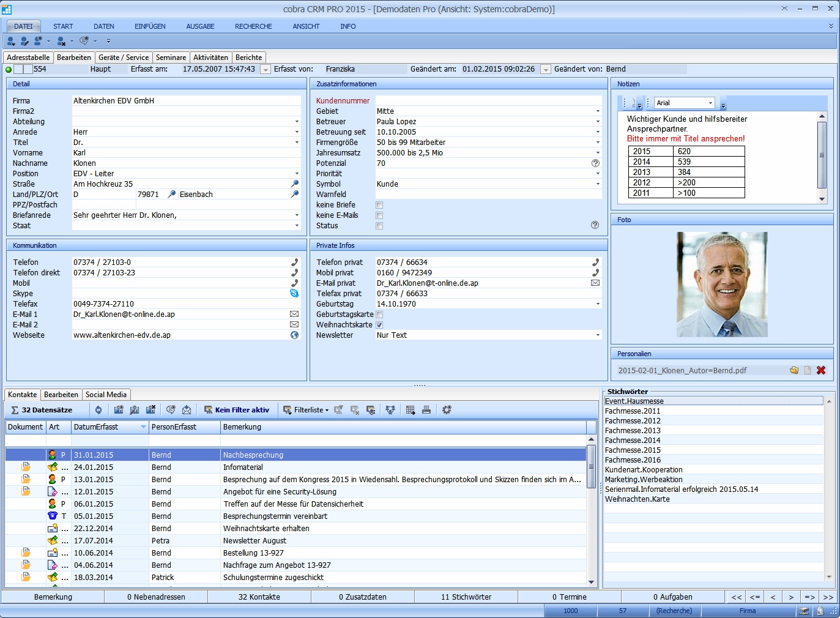Viewport: 840px width, 618px height.
Task: Open the Filterliste dropdown
Action: tap(327, 410)
